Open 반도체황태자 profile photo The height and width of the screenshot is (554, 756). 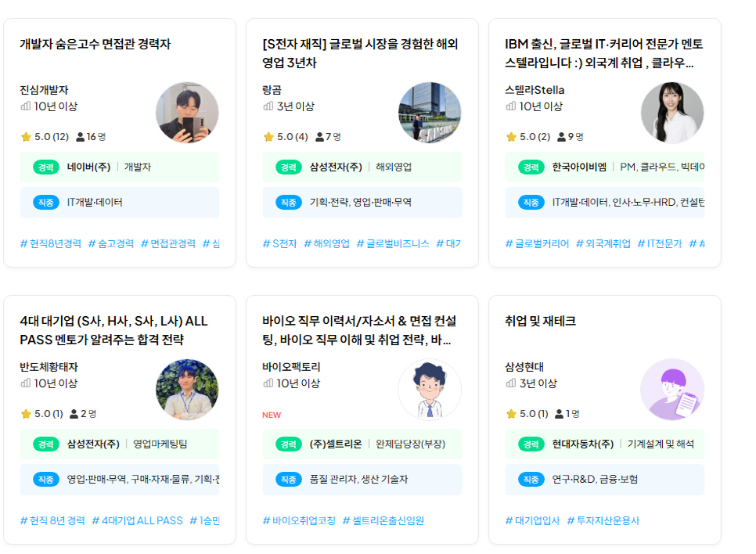pyautogui.click(x=187, y=390)
